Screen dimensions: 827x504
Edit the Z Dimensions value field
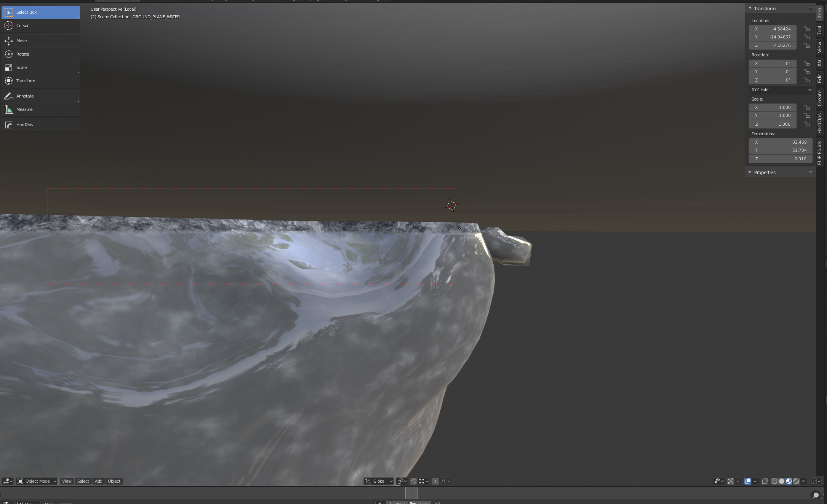(x=781, y=159)
